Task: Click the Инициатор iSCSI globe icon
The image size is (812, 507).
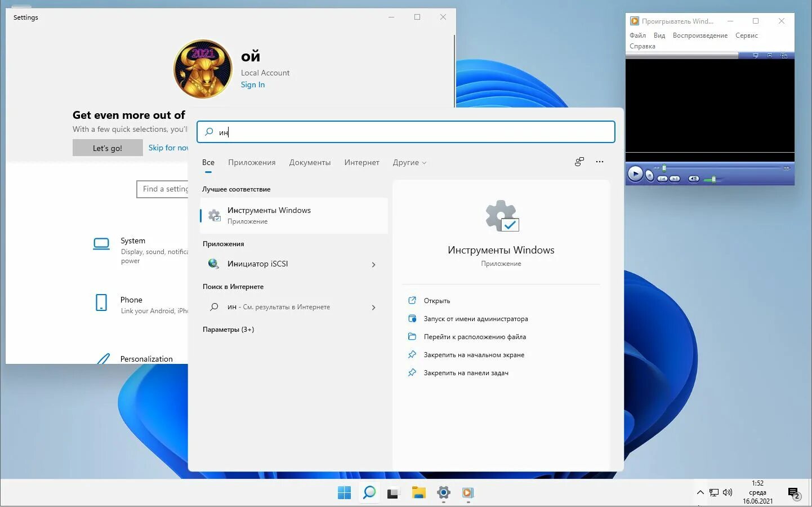Action: [x=213, y=264]
